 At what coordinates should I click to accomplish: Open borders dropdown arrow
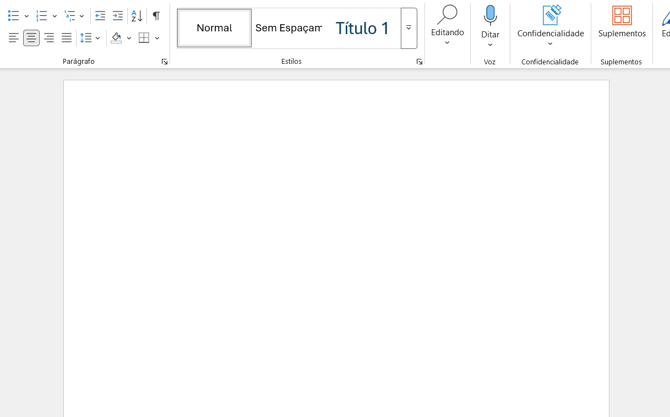157,38
